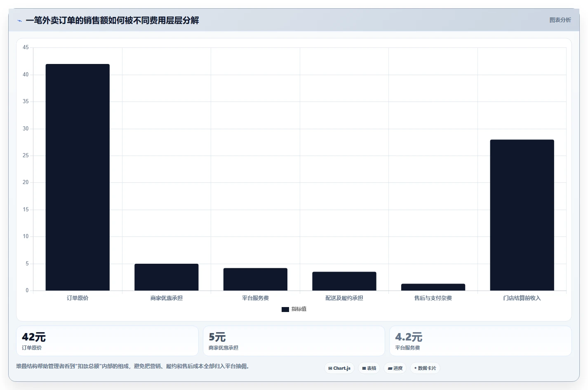
Task: Select the 进度 tag chip
Action: [x=395, y=368]
